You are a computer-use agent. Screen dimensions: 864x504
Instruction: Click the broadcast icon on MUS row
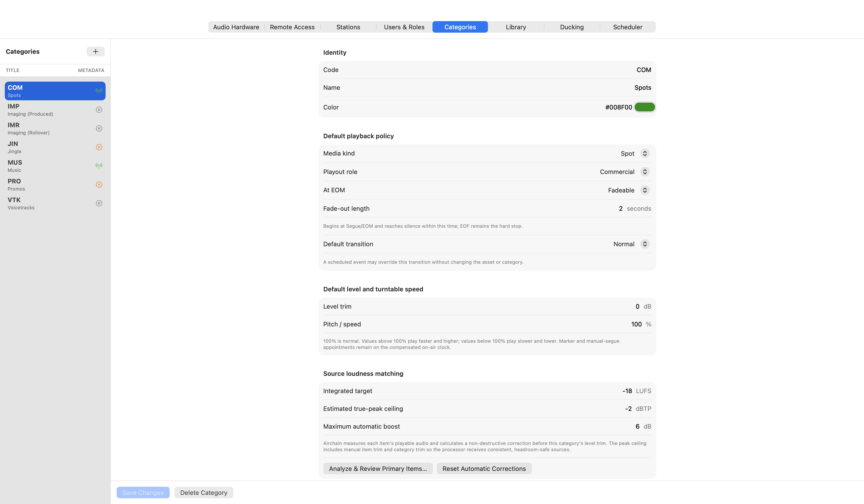pos(99,166)
